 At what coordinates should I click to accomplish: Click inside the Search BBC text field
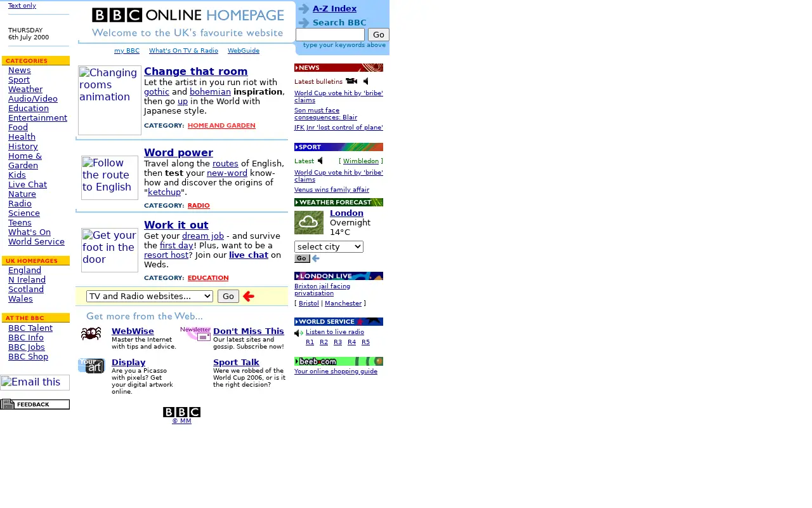[330, 34]
